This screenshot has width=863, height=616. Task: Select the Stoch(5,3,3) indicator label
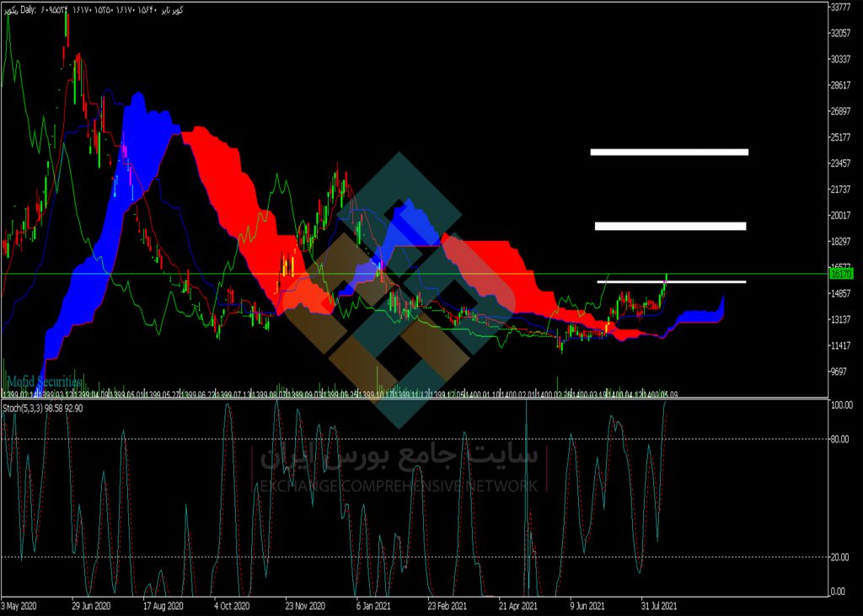click(x=43, y=409)
